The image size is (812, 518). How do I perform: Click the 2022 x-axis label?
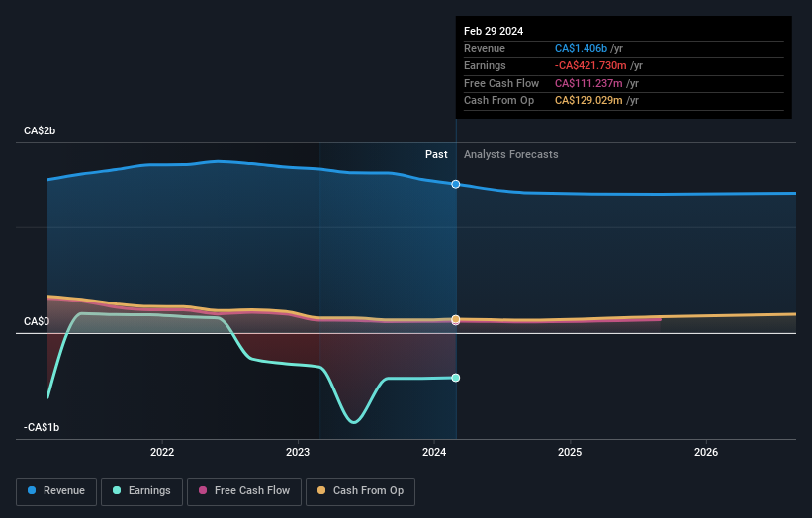pyautogui.click(x=162, y=453)
